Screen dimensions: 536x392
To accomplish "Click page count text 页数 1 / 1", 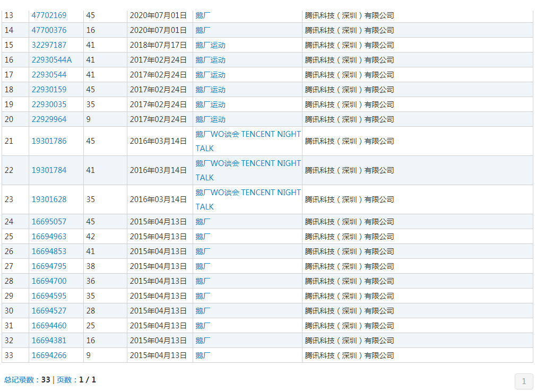I will coord(76,380).
